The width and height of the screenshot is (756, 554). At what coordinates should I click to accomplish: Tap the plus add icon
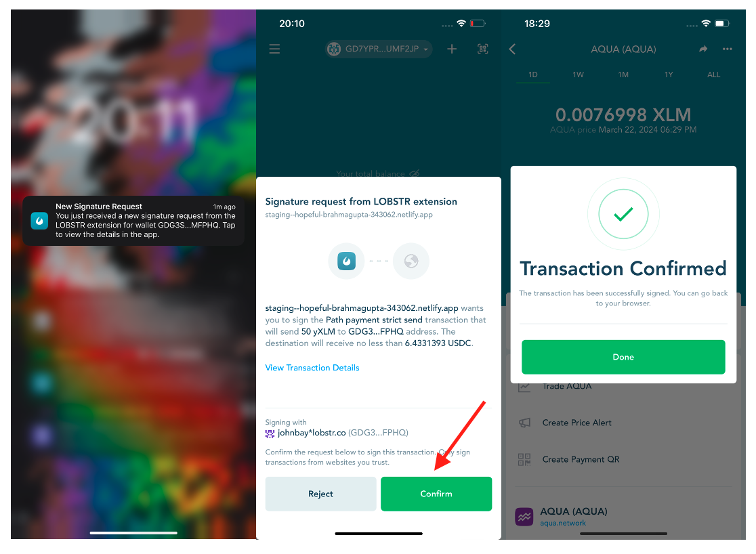(452, 49)
